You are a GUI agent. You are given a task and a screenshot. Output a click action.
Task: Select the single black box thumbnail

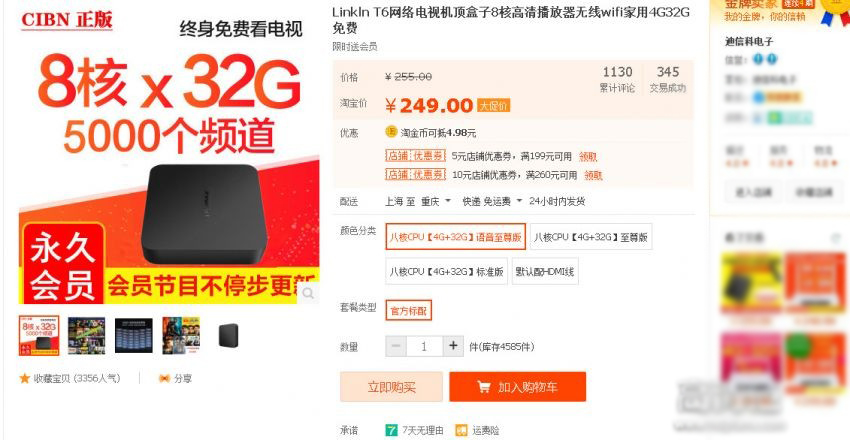(x=228, y=335)
